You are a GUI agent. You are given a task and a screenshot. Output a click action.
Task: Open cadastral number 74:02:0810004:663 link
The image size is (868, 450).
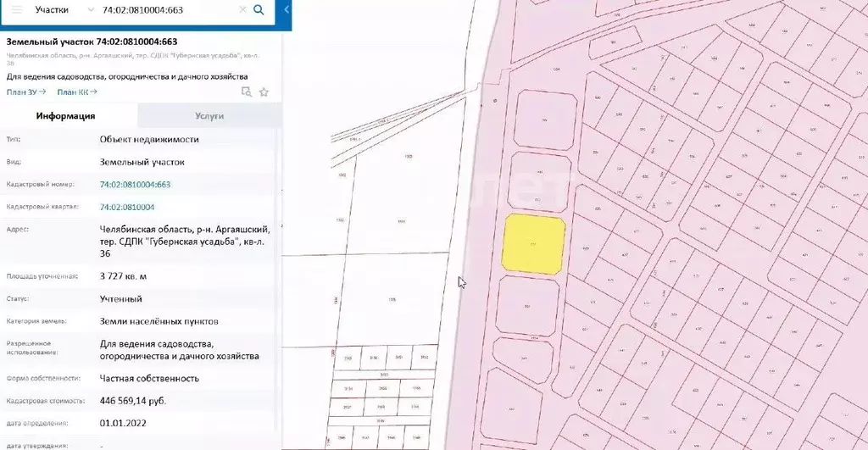[135, 184]
